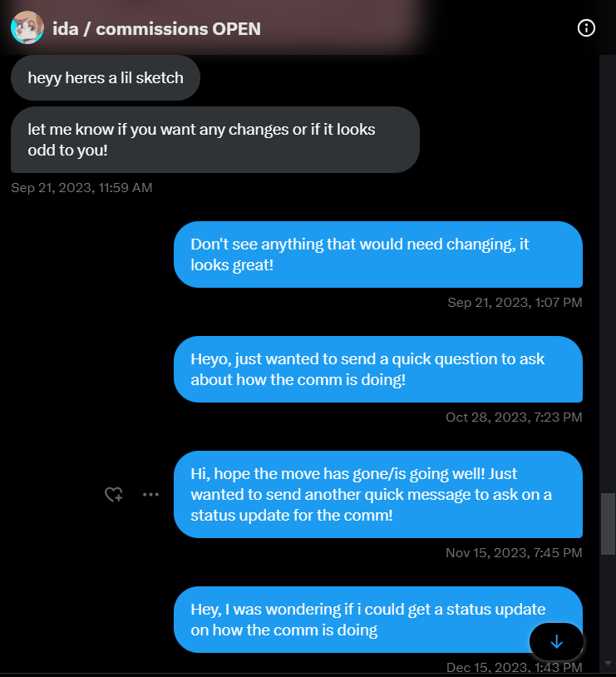Click the Sep 21, 2023, 11:59 AM timestamp
Screen dimensions: 616x677
tap(81, 188)
